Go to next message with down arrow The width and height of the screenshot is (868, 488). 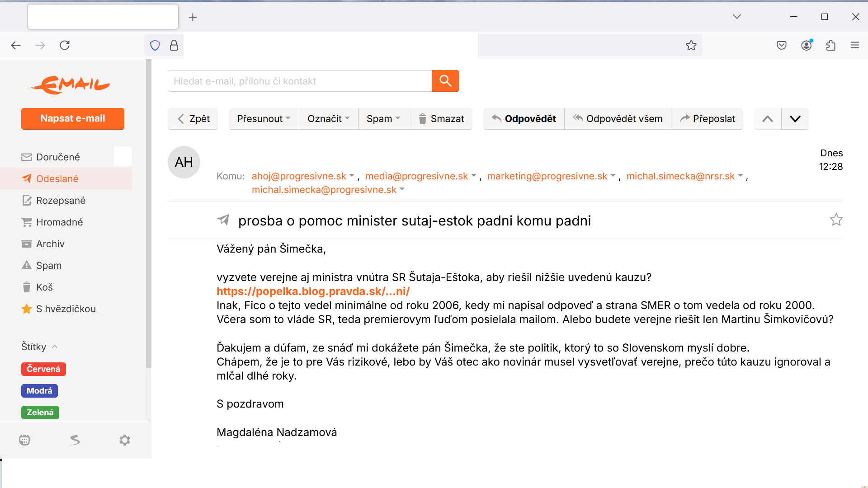pos(795,119)
